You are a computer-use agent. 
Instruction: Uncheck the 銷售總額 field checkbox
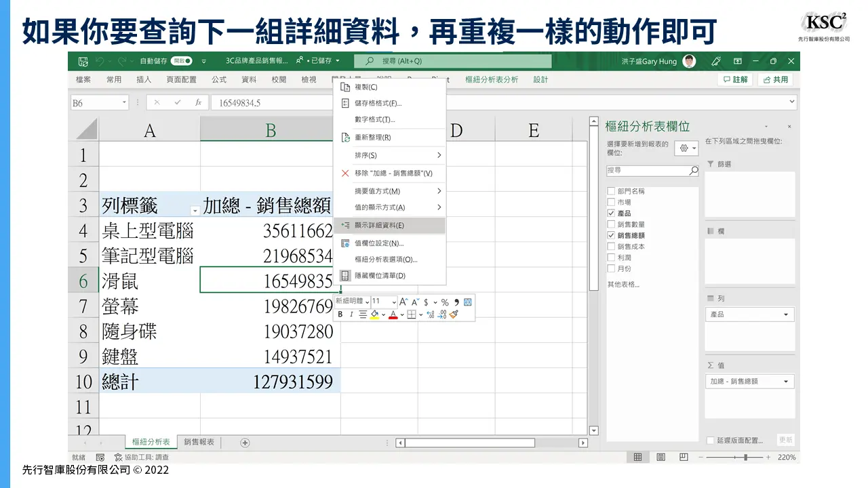coord(612,235)
